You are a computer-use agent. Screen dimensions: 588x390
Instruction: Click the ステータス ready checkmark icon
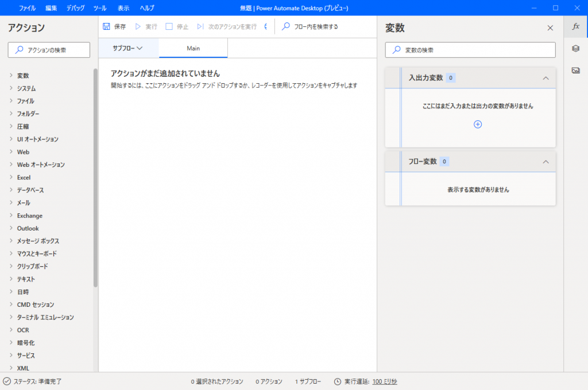7,381
